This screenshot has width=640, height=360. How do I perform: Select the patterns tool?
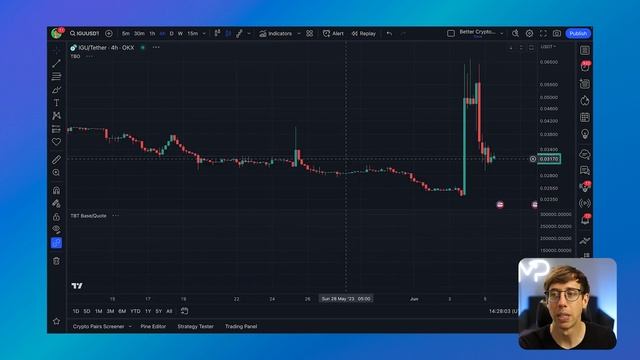point(56,116)
